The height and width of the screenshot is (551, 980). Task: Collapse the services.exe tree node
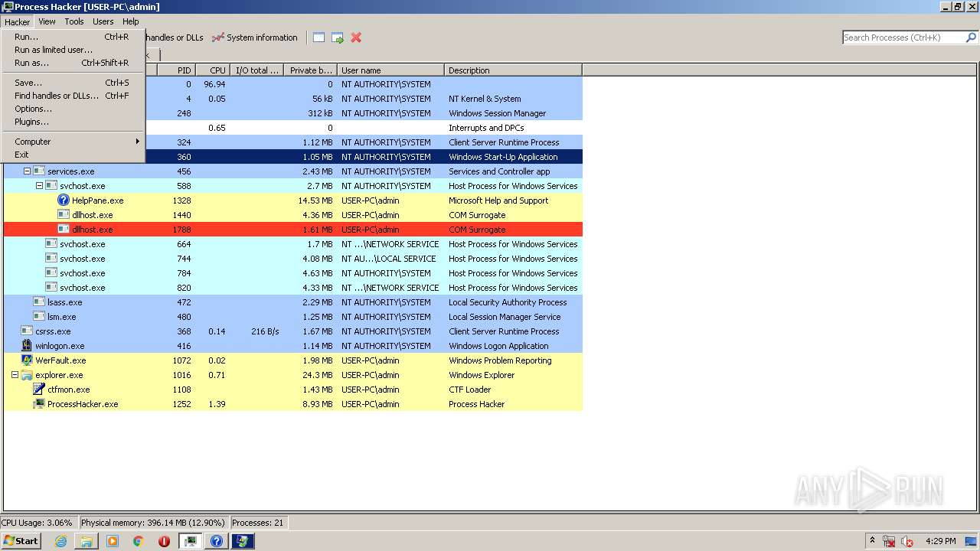pos(27,171)
